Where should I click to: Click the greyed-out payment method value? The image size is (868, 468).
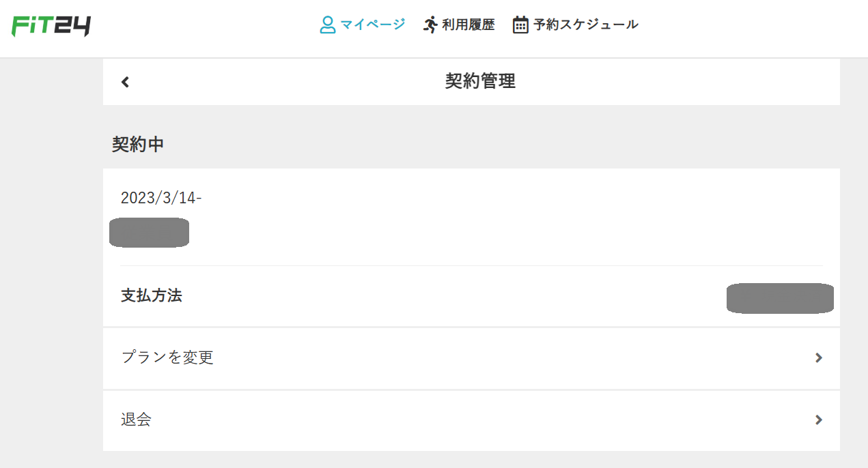pos(780,298)
